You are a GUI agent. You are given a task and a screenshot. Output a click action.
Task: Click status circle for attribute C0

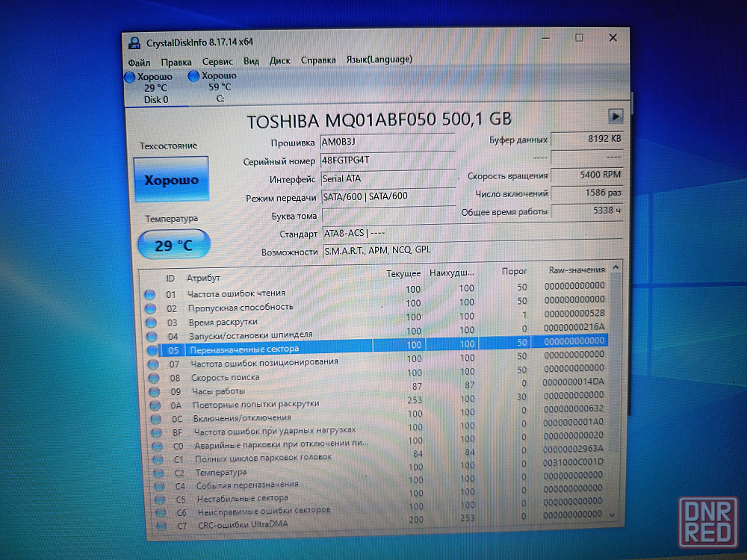click(x=157, y=447)
